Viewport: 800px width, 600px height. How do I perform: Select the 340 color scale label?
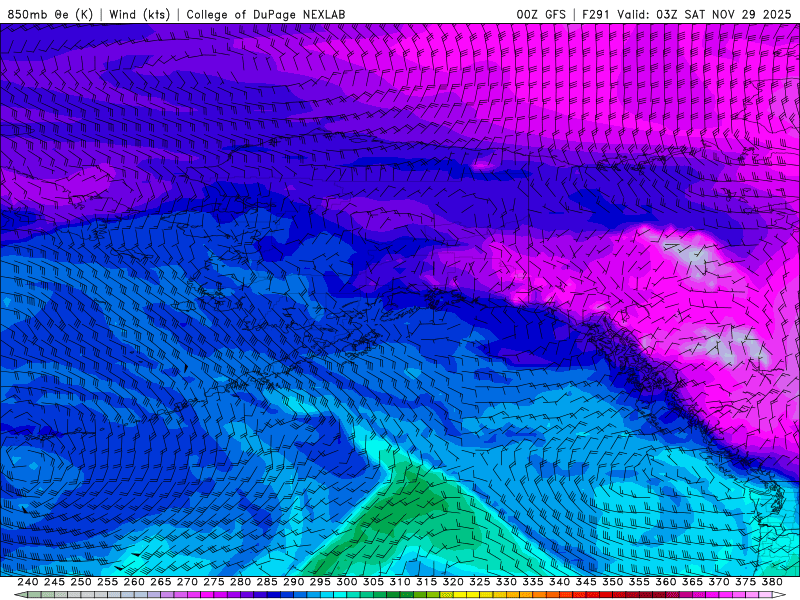pyautogui.click(x=560, y=582)
